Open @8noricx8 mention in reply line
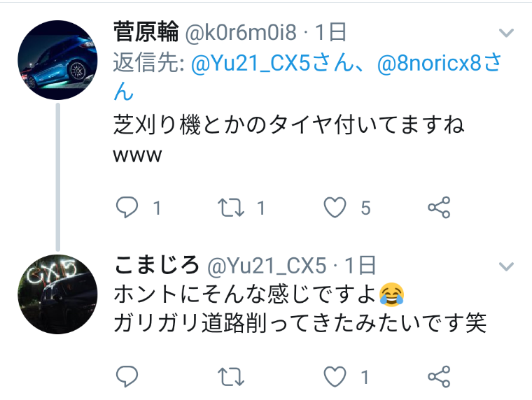Screen dimensions: 532x400 (429, 64)
